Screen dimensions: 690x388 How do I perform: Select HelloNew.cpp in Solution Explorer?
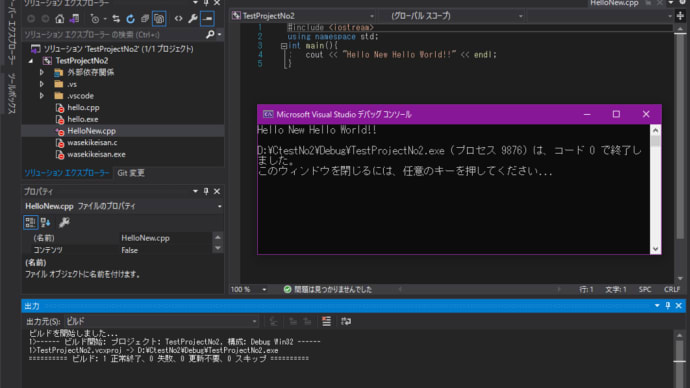(91, 131)
